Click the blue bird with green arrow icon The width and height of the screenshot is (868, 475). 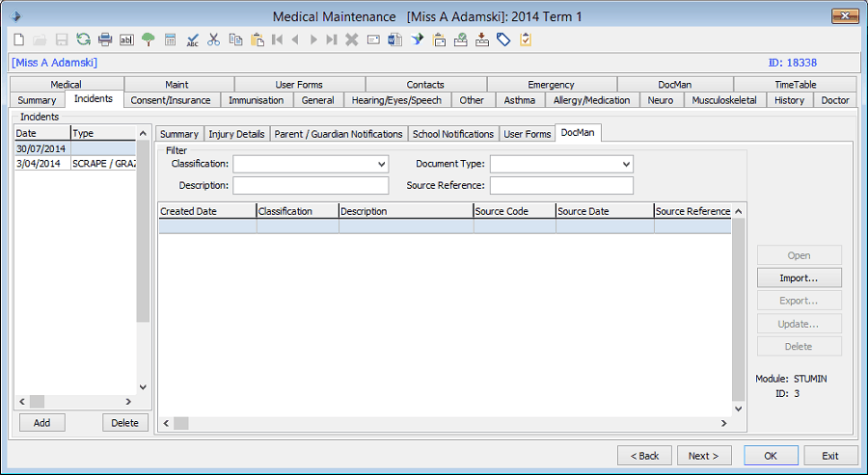417,40
